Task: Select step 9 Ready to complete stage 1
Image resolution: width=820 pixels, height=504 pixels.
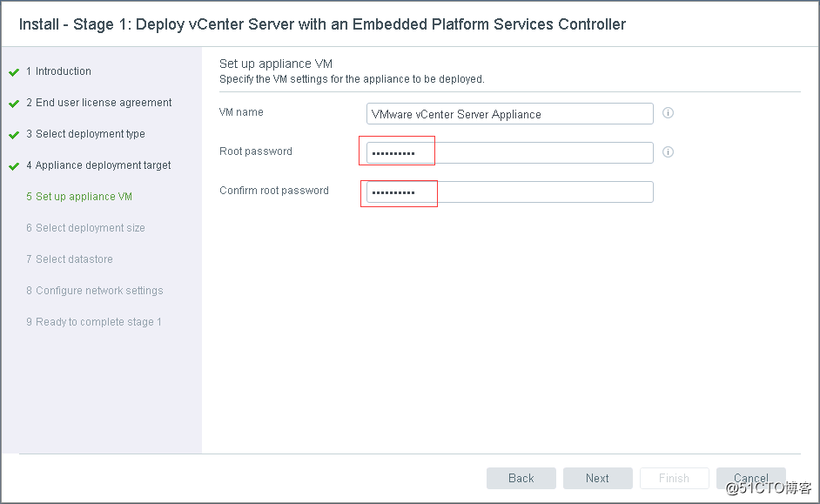Action: pyautogui.click(x=94, y=322)
